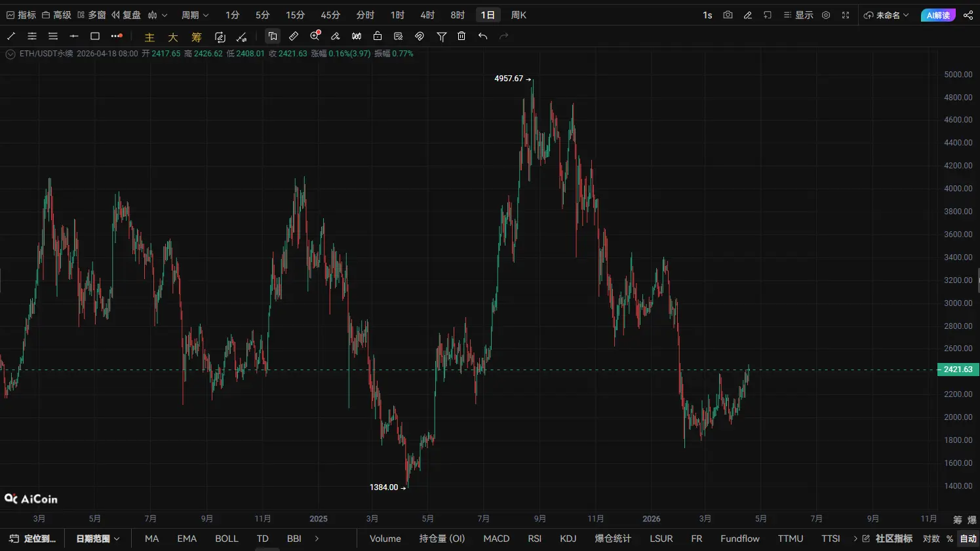Expand the 周期 period dropdown
The width and height of the screenshot is (980, 551).
coord(195,15)
